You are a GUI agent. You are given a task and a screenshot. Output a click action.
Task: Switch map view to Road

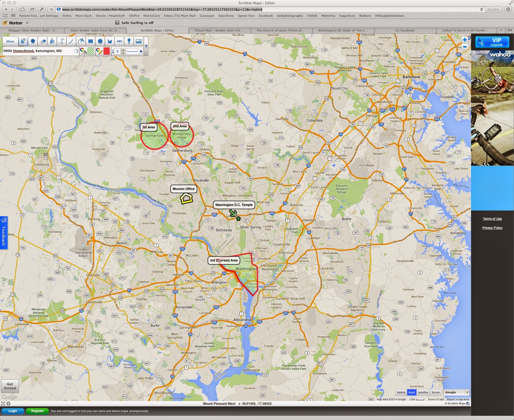point(412,392)
